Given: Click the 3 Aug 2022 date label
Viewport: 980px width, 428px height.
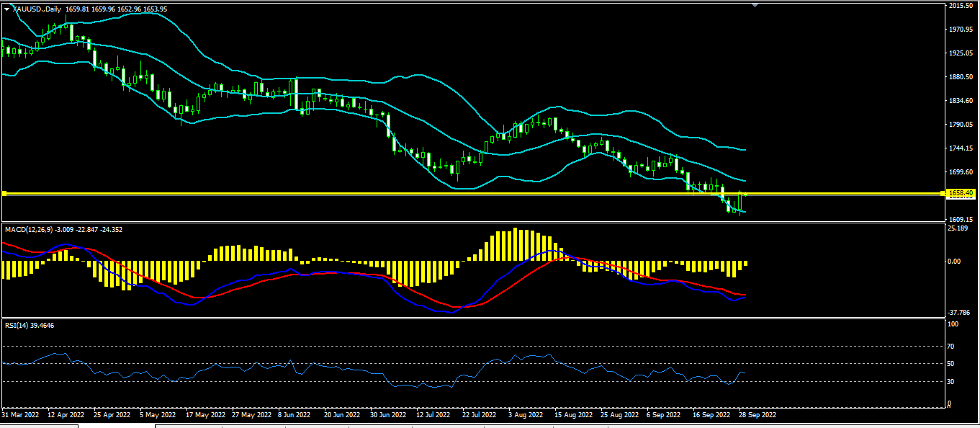Looking at the screenshot, I should [x=526, y=415].
